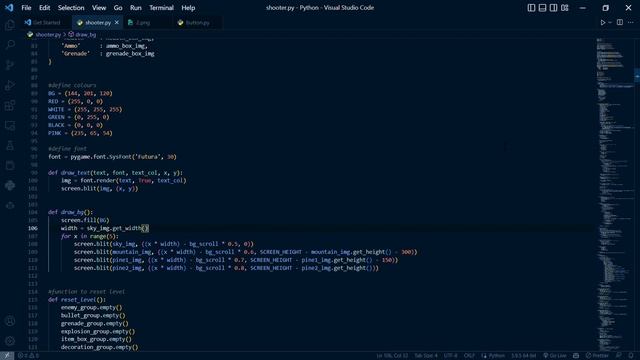Open the View menu

point(99,8)
